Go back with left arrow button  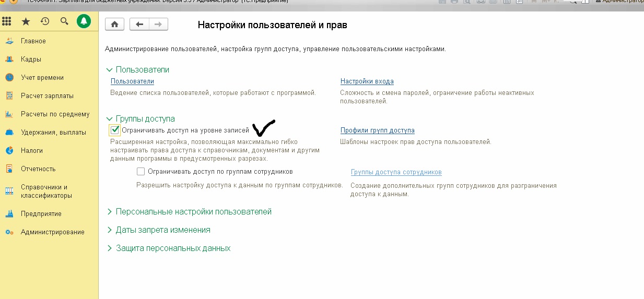[x=139, y=25]
